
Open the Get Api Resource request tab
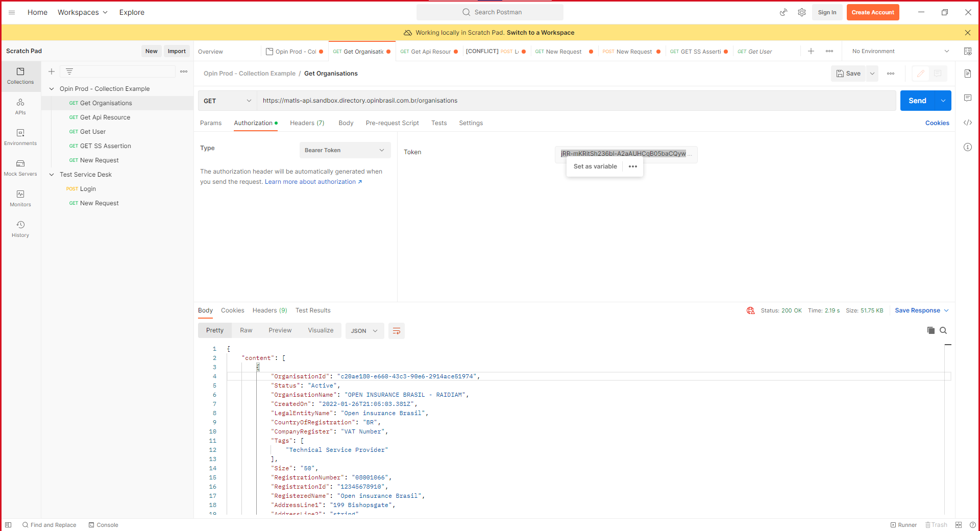[428, 52]
